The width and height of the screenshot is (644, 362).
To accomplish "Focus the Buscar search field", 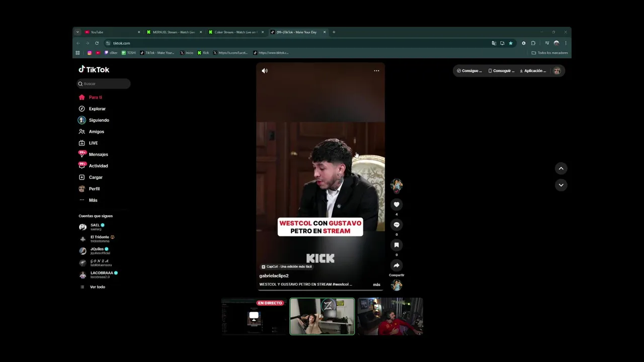I will [x=104, y=83].
